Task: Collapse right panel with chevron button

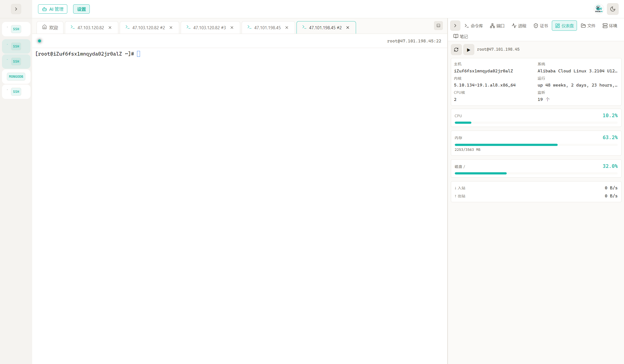Action: tap(455, 26)
